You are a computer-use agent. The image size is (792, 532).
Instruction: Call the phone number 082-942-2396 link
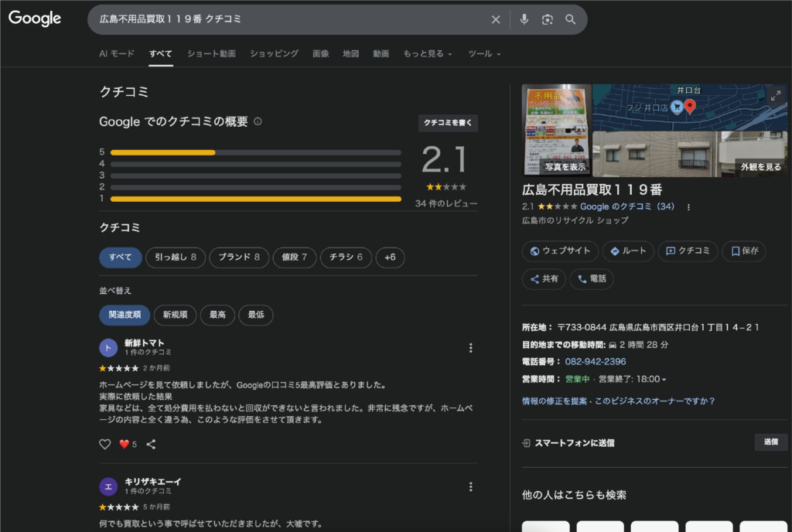(596, 361)
